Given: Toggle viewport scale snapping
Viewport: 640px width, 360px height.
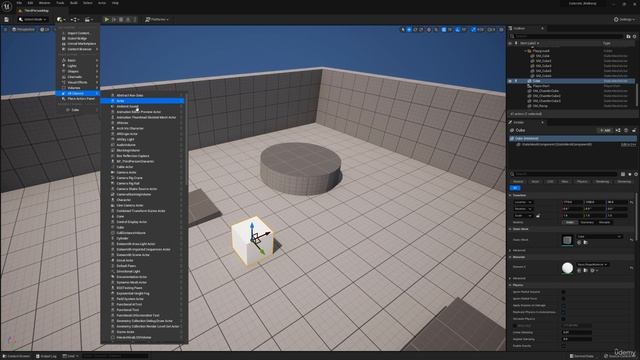Looking at the screenshot, I should click(x=473, y=29).
